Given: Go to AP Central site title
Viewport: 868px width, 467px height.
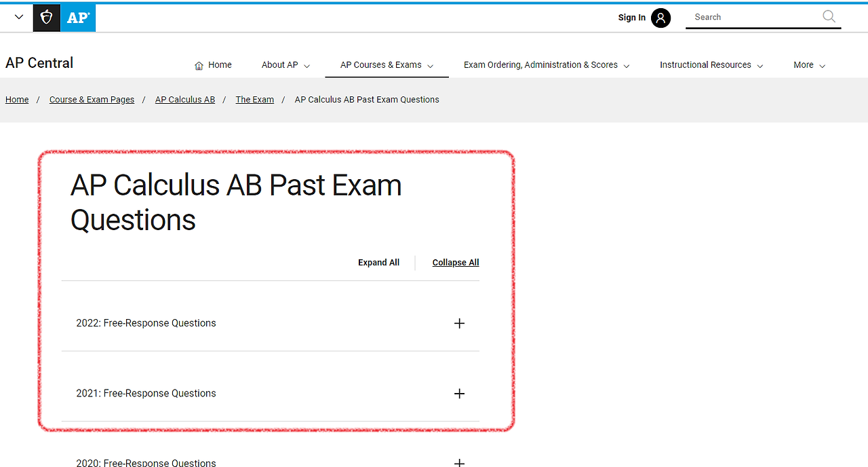Looking at the screenshot, I should pyautogui.click(x=39, y=63).
